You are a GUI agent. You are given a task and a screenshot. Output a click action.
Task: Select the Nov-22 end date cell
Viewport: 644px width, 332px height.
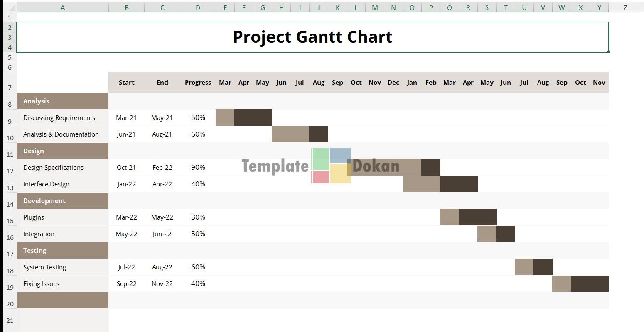[162, 284]
